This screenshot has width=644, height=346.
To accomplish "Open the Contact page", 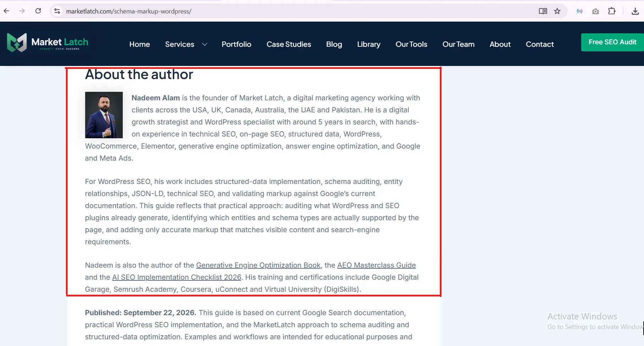I will 540,44.
